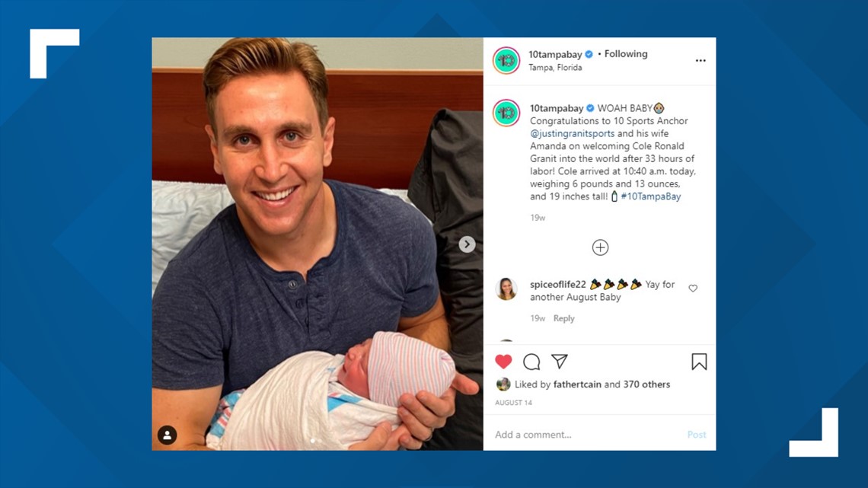Go to next photo with arrow
The height and width of the screenshot is (488, 868).
(x=467, y=244)
